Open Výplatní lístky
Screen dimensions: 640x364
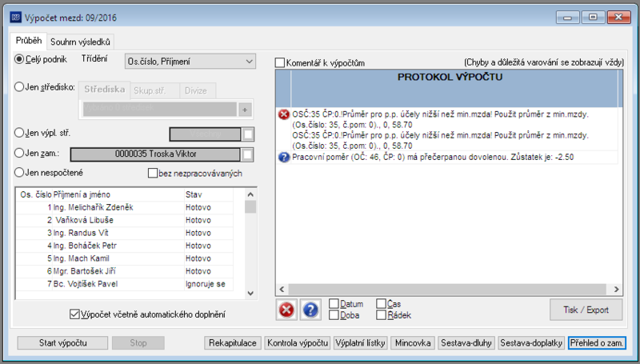(361, 342)
